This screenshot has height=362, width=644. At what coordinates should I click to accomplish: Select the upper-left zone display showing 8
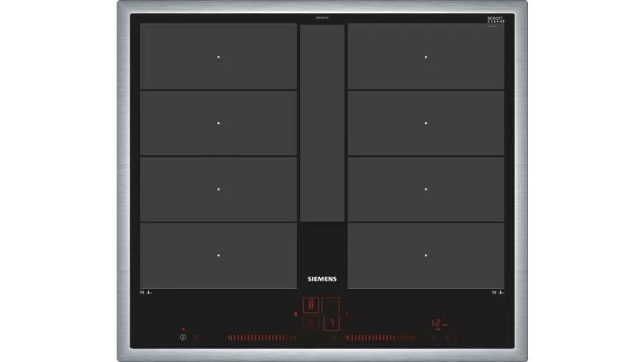(x=311, y=306)
